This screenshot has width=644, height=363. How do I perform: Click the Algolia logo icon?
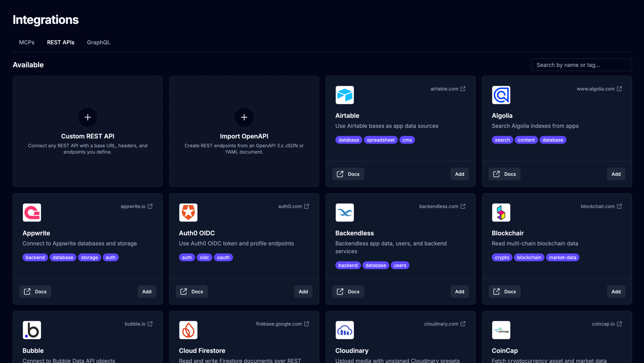coord(501,95)
